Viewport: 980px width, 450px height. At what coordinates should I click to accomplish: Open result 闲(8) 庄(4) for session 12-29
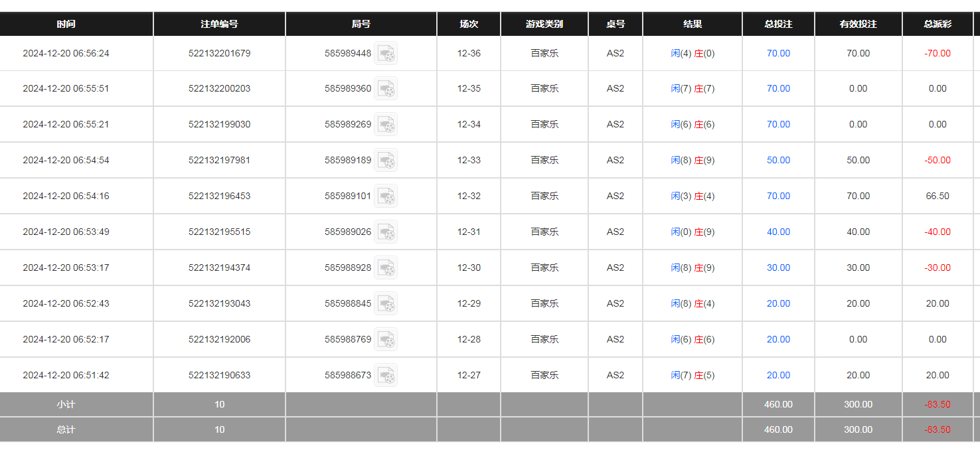click(693, 303)
